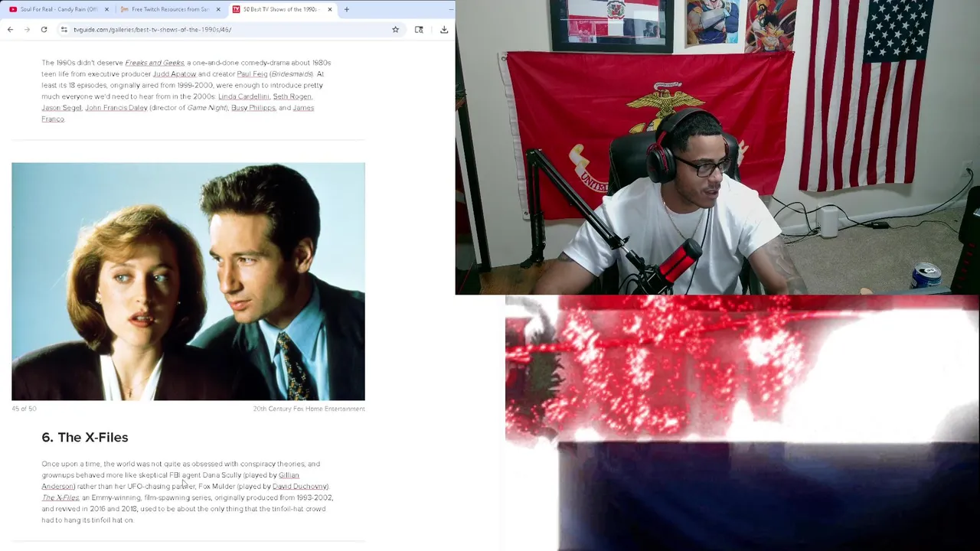Image resolution: width=980 pixels, height=551 pixels.
Task: Go back to the previous page
Action: click(10, 29)
